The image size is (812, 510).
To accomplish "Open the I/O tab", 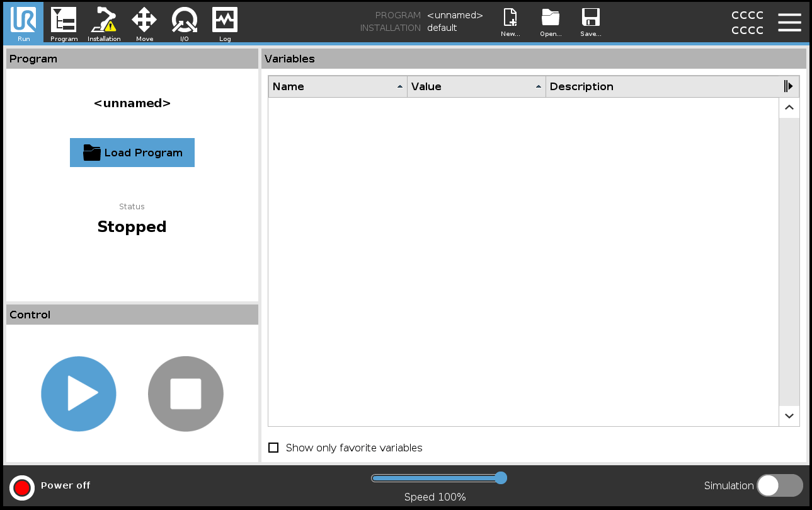I will click(185, 23).
